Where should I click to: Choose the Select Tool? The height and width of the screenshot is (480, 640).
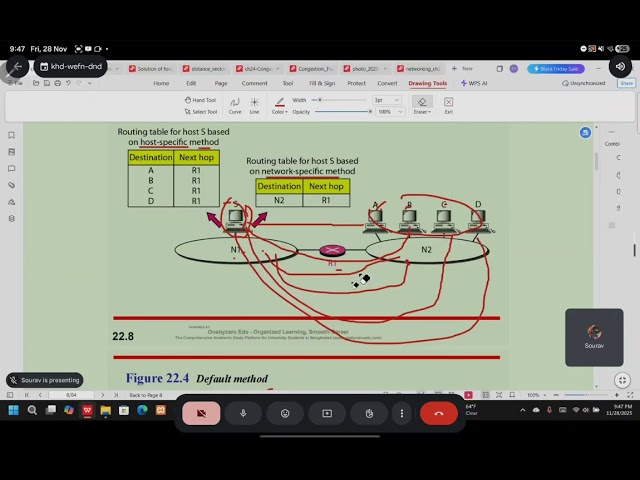tap(200, 112)
